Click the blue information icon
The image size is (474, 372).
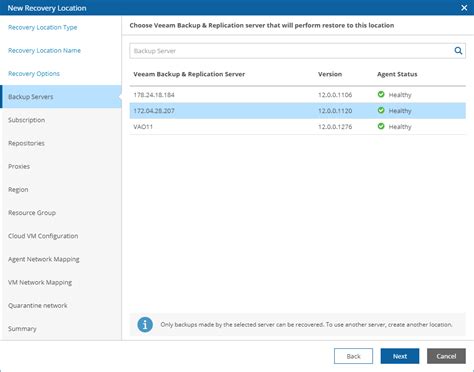(145, 324)
